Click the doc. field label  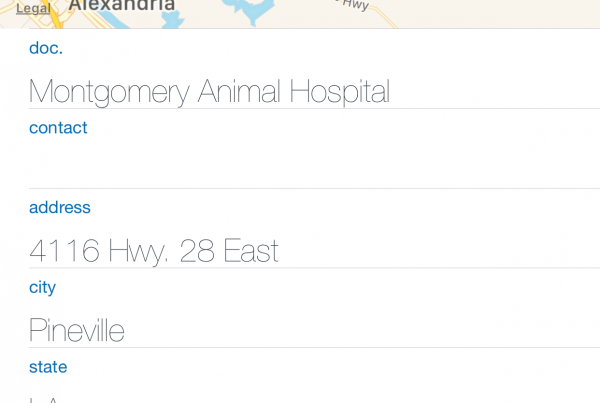tap(46, 48)
